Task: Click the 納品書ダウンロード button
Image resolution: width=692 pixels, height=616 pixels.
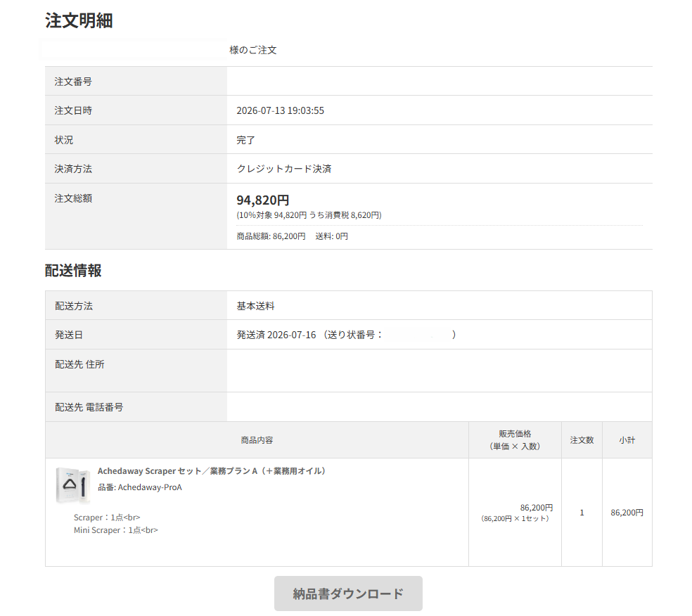Action: (x=348, y=593)
